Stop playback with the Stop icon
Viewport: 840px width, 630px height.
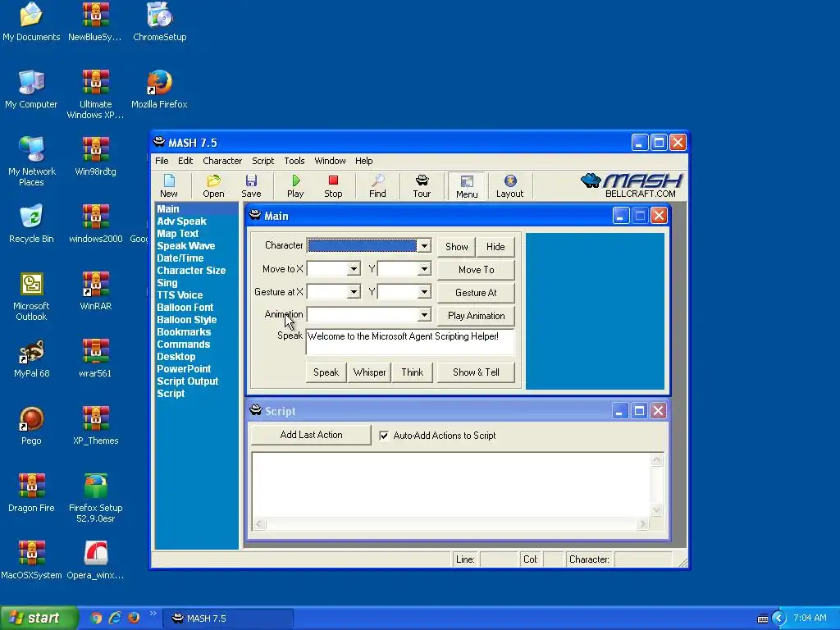click(333, 186)
